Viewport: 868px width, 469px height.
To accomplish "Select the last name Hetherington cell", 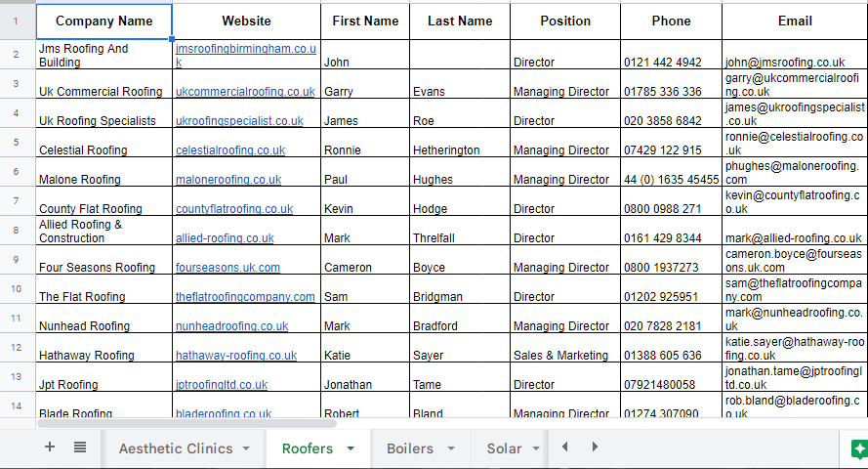I will pyautogui.click(x=460, y=143).
